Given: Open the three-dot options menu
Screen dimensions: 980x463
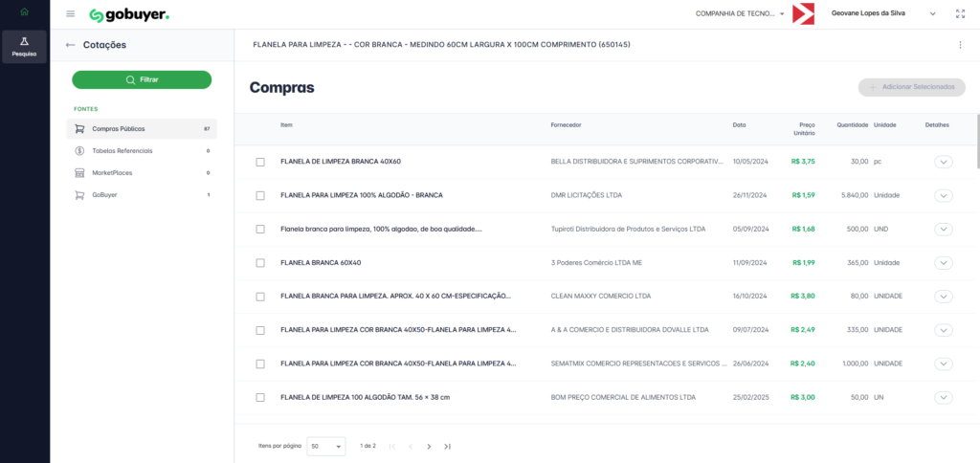Looking at the screenshot, I should point(960,45).
